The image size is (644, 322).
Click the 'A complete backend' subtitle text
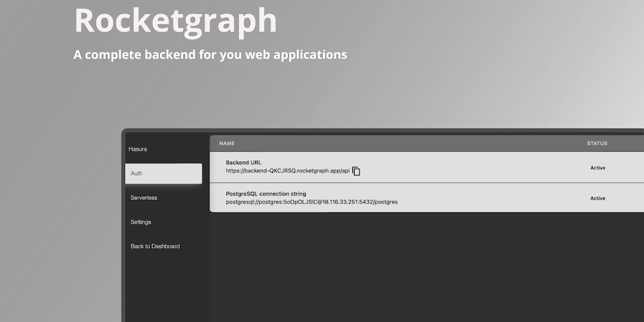coord(210,55)
